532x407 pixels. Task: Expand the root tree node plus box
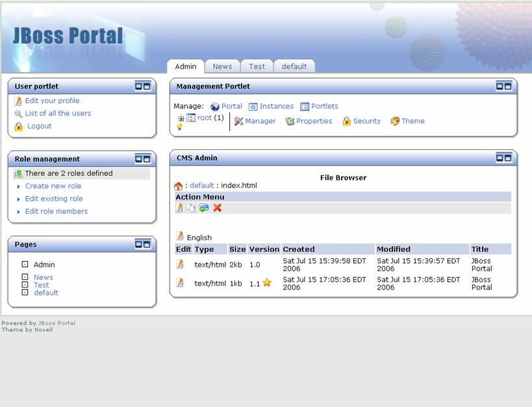(x=181, y=119)
